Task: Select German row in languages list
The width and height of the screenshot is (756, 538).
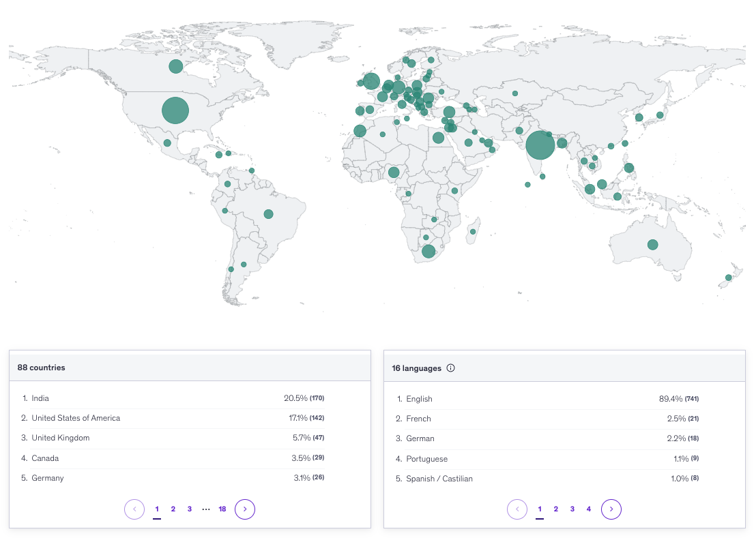Action: pyautogui.click(x=547, y=438)
